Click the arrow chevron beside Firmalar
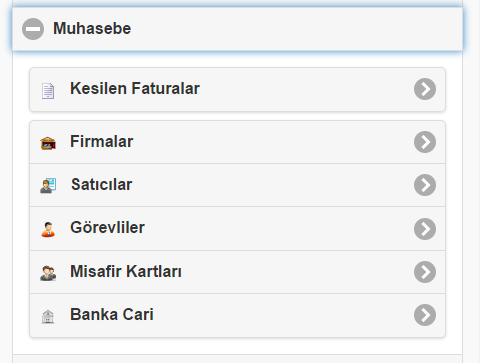This screenshot has height=363, width=480. (425, 142)
